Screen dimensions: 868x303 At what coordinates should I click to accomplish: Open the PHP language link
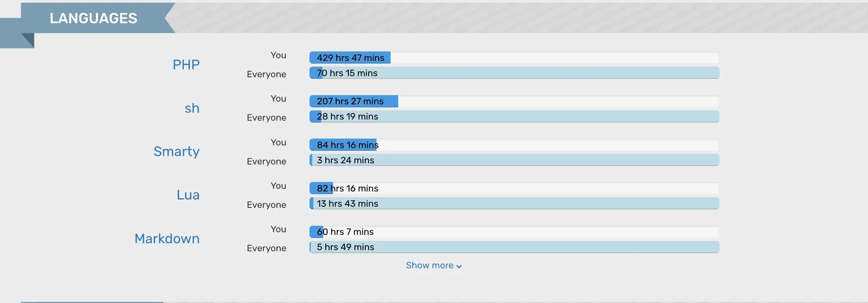tap(186, 65)
